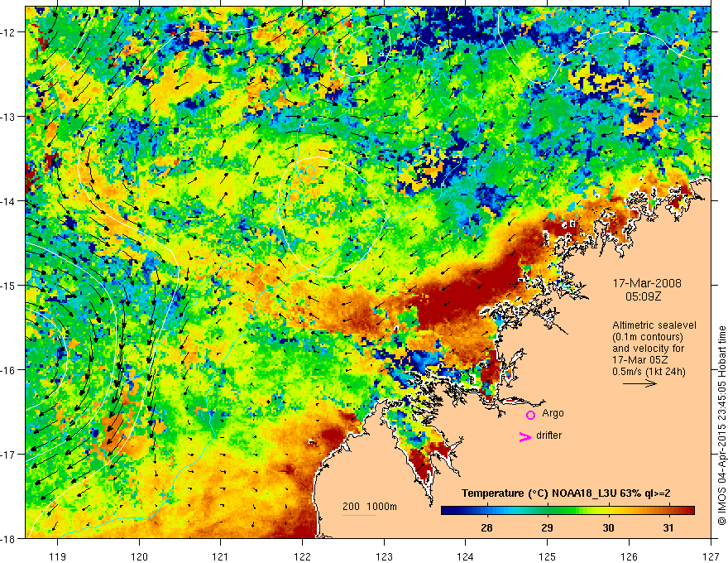Click longitude axis label 122

[x=302, y=556]
